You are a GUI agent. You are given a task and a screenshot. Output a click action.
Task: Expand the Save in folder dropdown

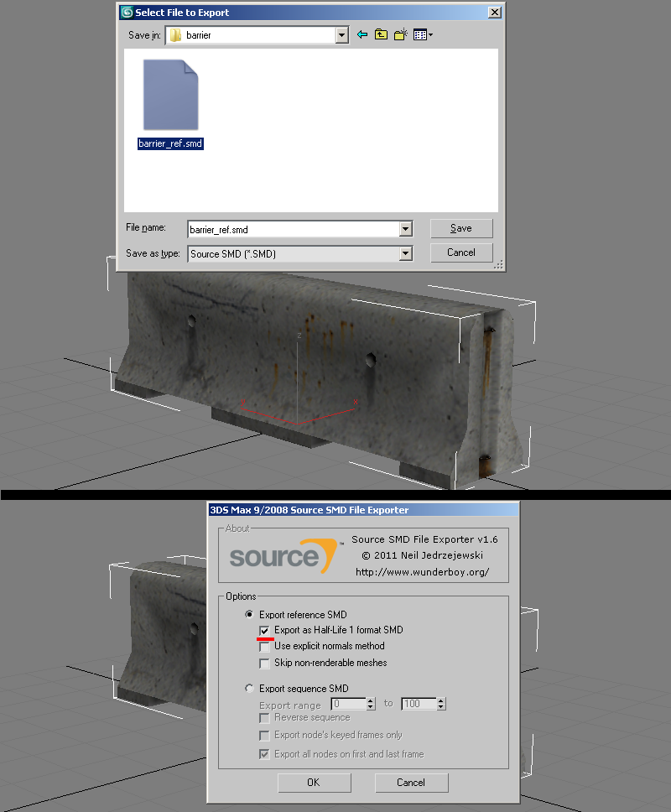341,35
